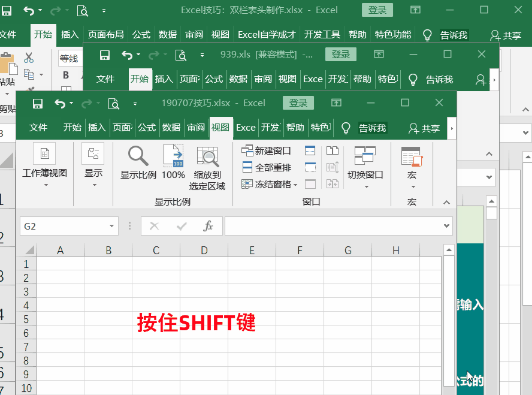Open print preview in 190707技巧.xlsx window
Image resolution: width=532 pixels, height=395 pixels.
(x=114, y=103)
